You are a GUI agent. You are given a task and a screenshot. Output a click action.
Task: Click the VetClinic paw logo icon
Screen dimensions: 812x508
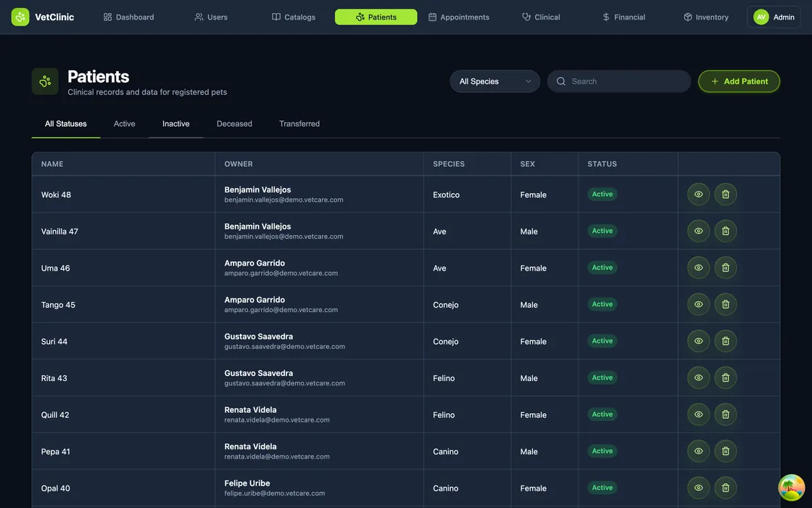[20, 17]
